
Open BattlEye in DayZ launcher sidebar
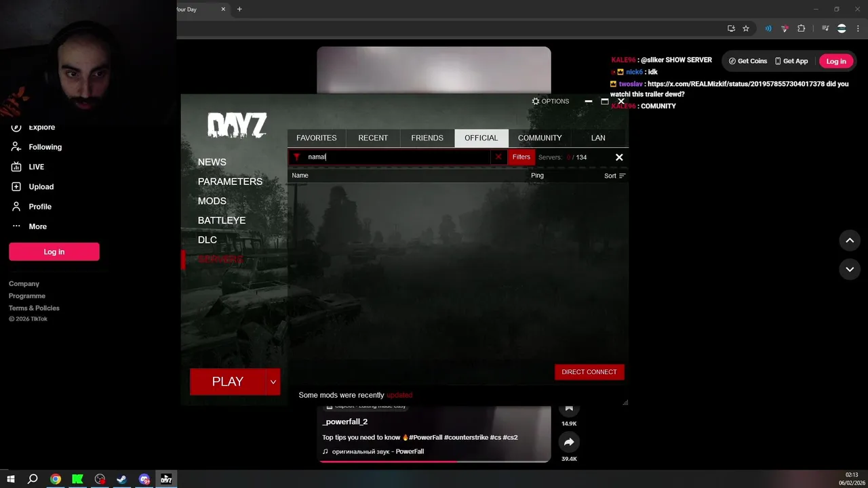222,220
